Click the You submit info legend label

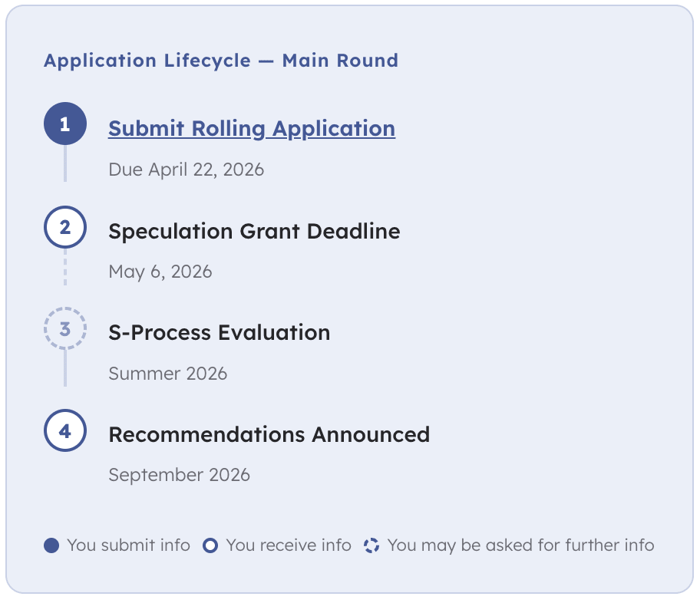128,545
